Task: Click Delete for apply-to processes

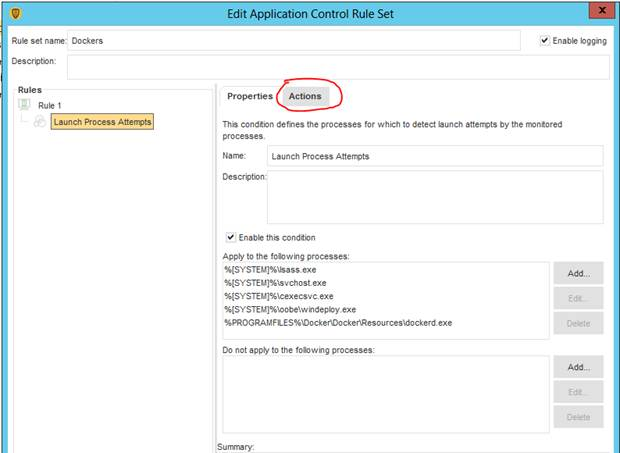Action: click(x=578, y=323)
